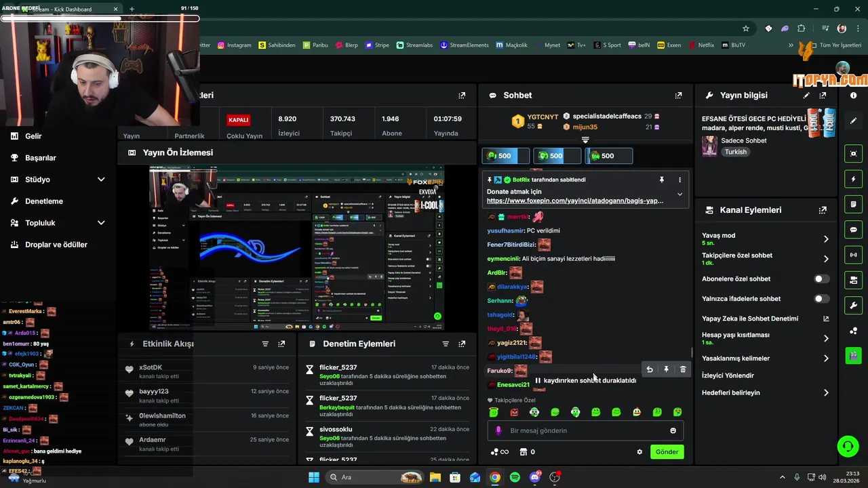This screenshot has height=488, width=868.
Task: Toggle Abonelere özel sohbet switch
Action: pyautogui.click(x=821, y=279)
